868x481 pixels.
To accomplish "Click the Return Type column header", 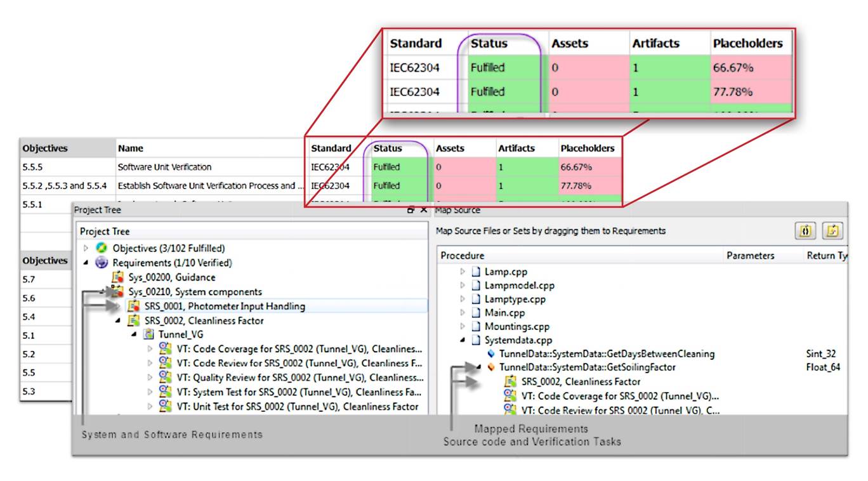I will point(827,256).
